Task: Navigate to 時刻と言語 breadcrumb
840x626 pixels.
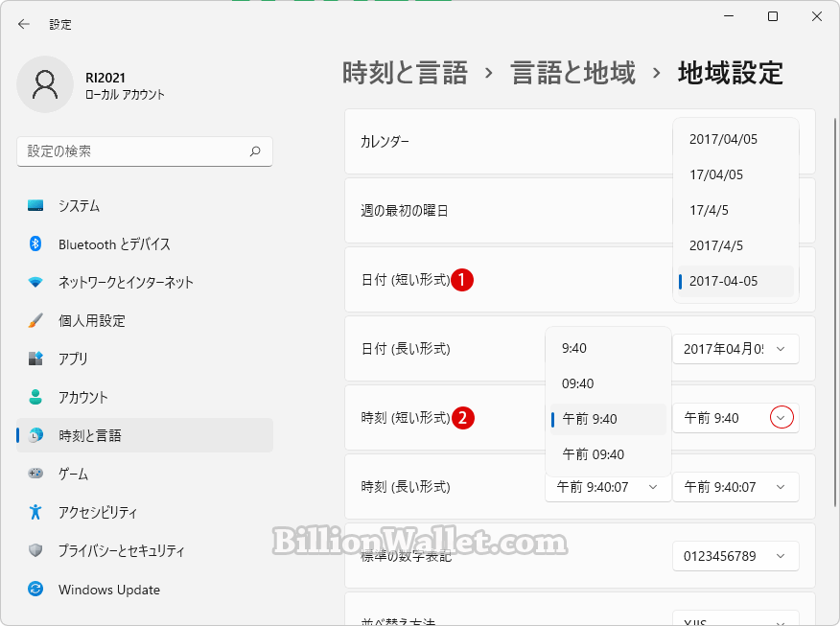Action: 405,73
